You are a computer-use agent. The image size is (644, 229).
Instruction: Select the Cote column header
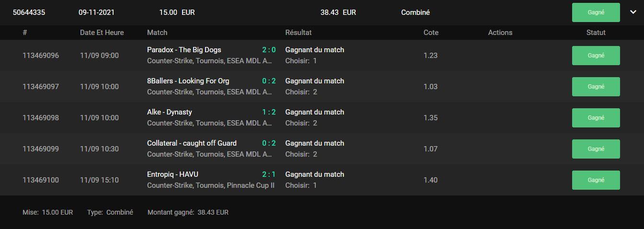pyautogui.click(x=431, y=33)
